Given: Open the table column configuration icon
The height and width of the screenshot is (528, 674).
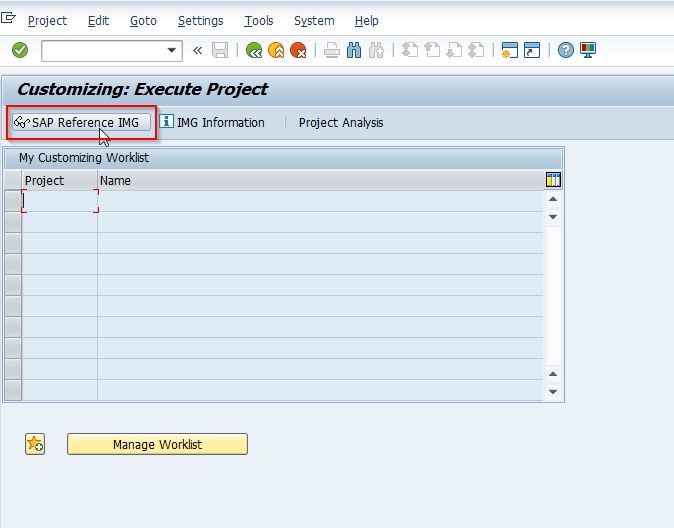Looking at the screenshot, I should (553, 180).
